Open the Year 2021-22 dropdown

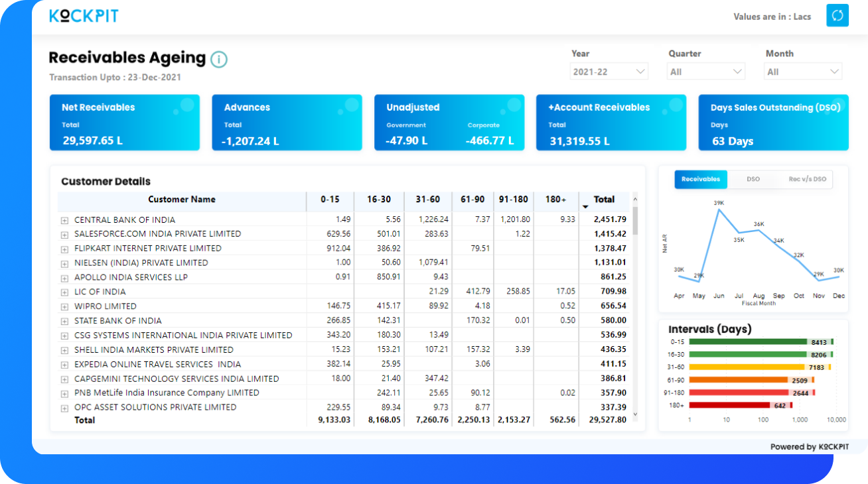pyautogui.click(x=609, y=72)
